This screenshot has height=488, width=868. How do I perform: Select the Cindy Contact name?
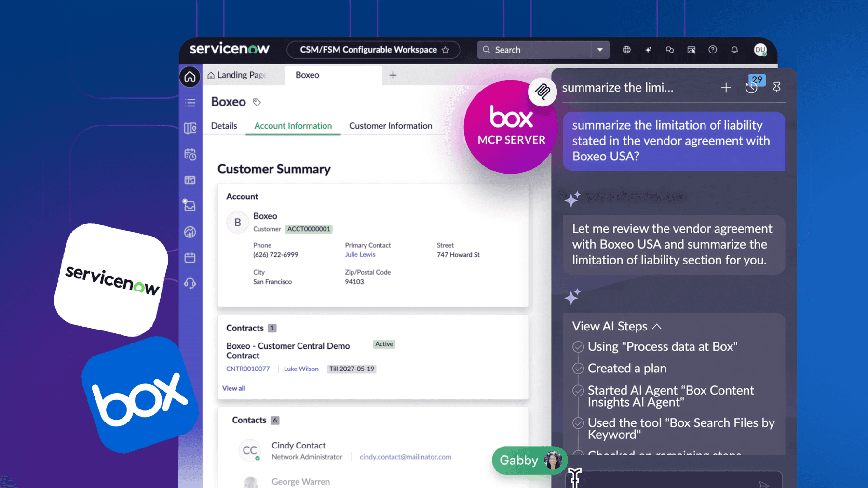coord(298,446)
